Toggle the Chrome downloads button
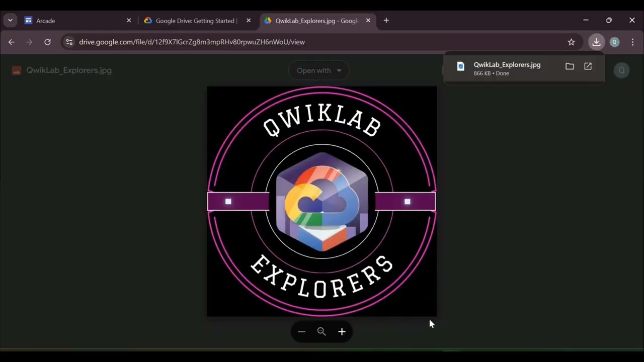Image resolution: width=644 pixels, height=362 pixels. pos(596,42)
